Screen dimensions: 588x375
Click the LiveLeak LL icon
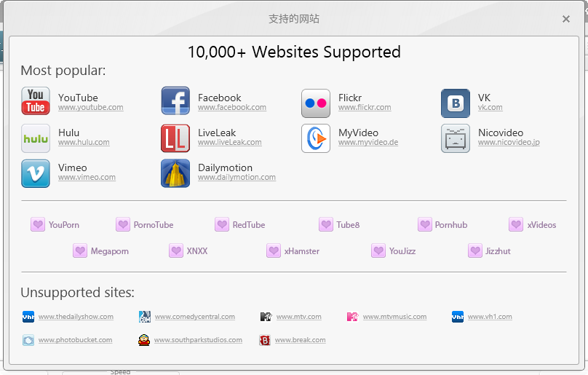click(175, 138)
